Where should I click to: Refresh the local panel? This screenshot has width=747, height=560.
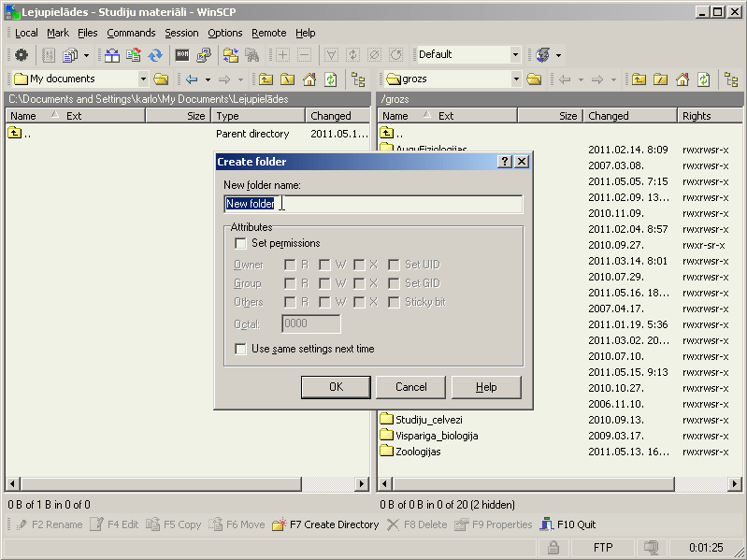click(331, 79)
